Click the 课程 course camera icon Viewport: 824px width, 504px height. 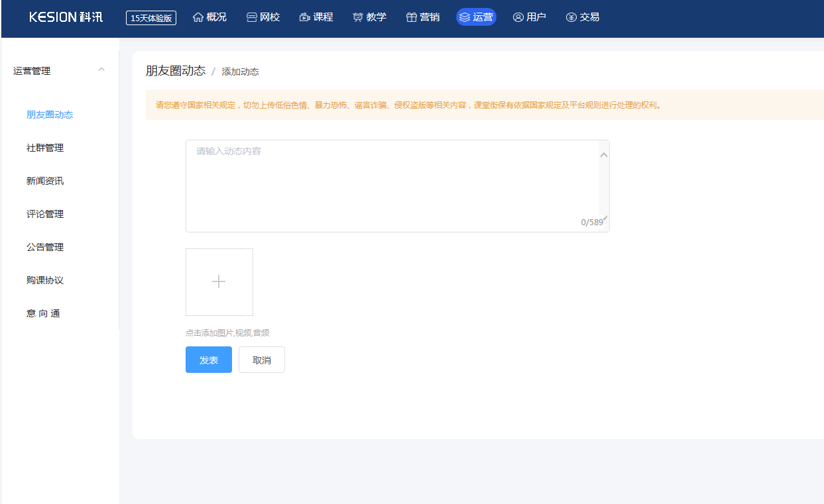[305, 17]
